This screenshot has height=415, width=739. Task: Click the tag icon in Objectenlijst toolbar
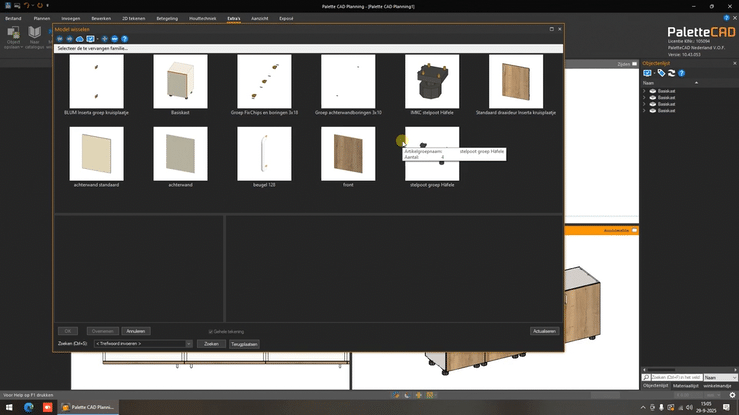[661, 73]
